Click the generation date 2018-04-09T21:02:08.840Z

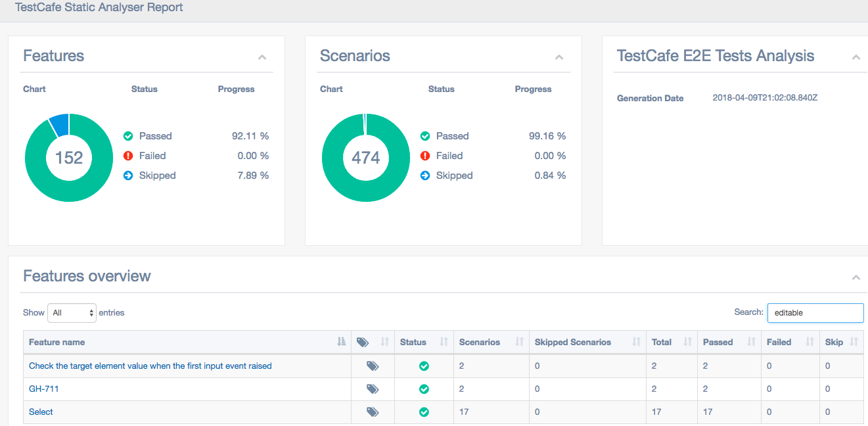pyautogui.click(x=765, y=98)
